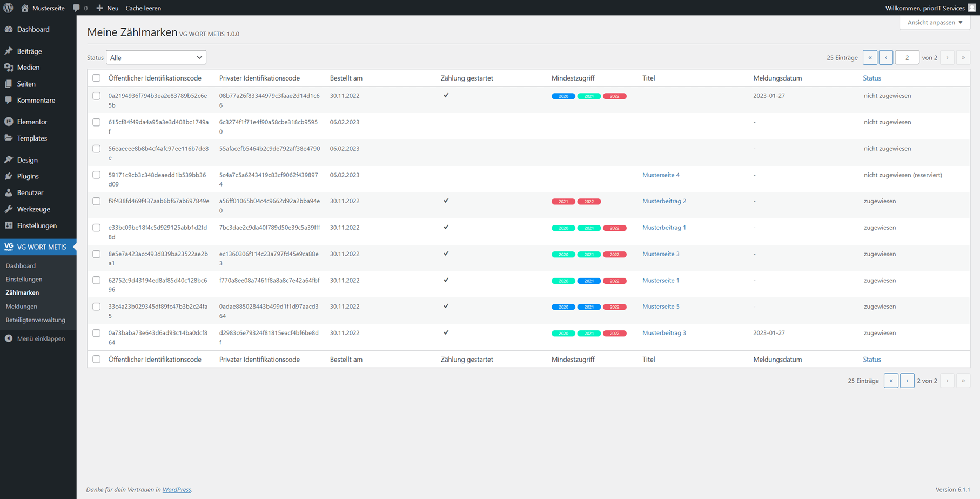Click the current page number input field
This screenshot has width=980, height=499.
point(907,57)
